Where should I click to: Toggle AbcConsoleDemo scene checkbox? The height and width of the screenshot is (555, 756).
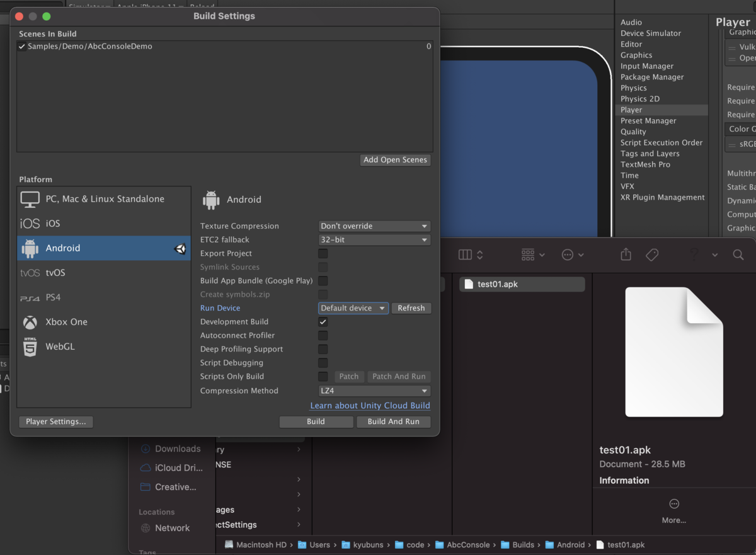[22, 47]
